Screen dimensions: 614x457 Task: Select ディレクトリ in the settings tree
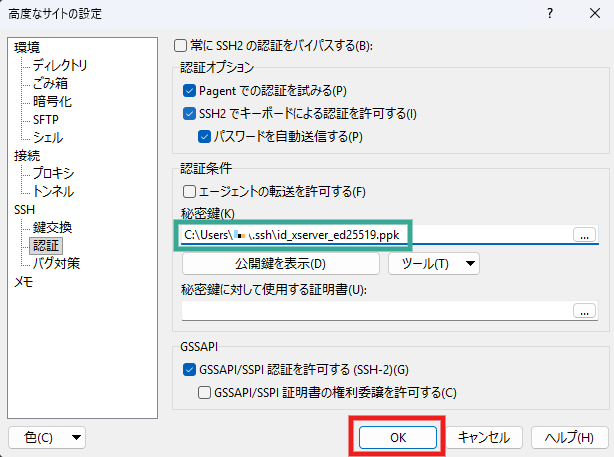(x=60, y=66)
